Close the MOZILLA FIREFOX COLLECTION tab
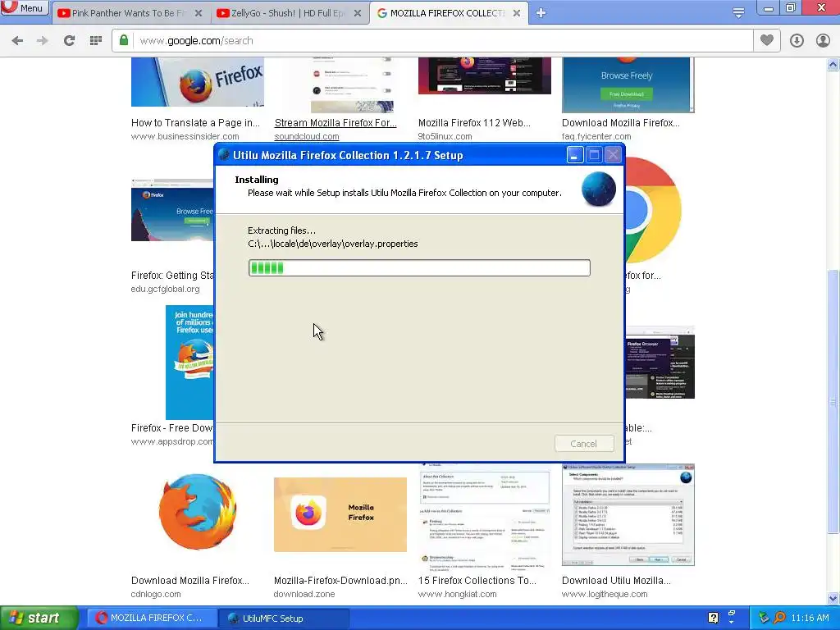 [517, 13]
